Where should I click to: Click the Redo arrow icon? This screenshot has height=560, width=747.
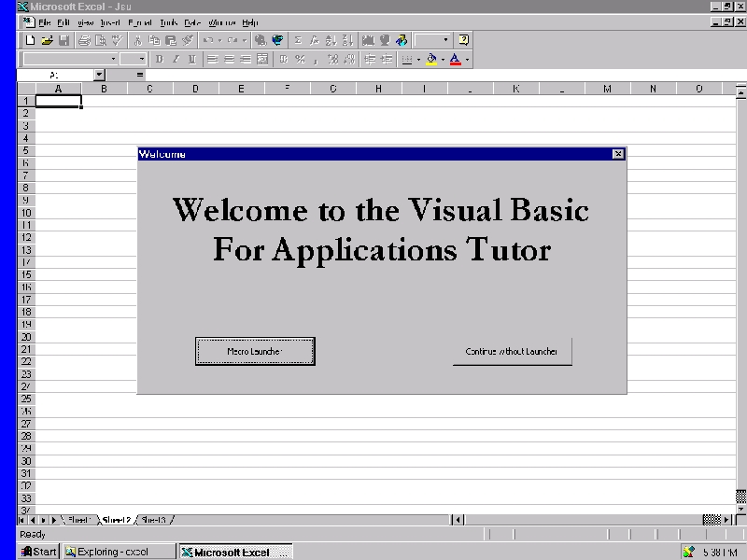pyautogui.click(x=233, y=40)
